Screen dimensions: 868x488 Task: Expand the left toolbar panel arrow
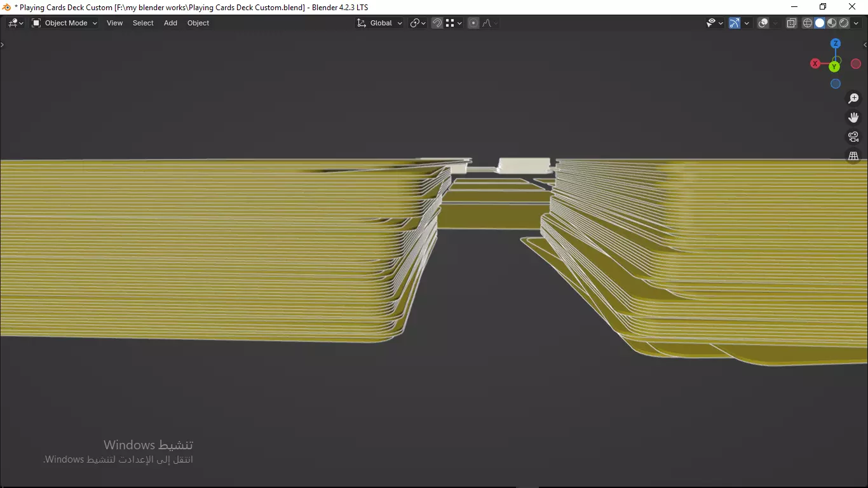tap(3, 44)
